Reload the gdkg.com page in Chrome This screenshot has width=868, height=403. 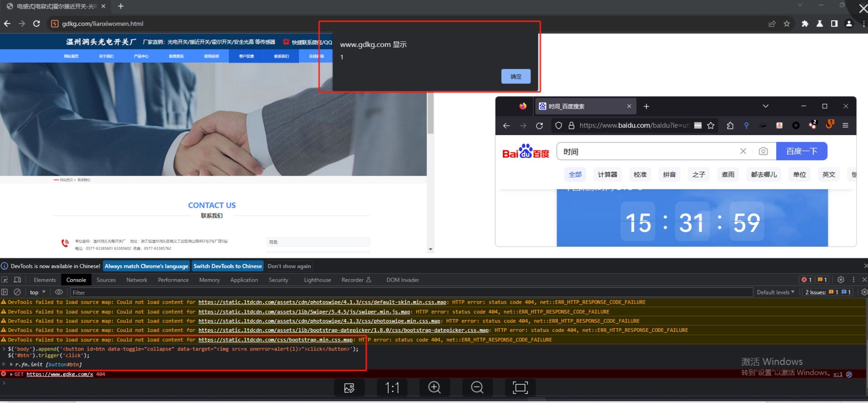[x=36, y=24]
